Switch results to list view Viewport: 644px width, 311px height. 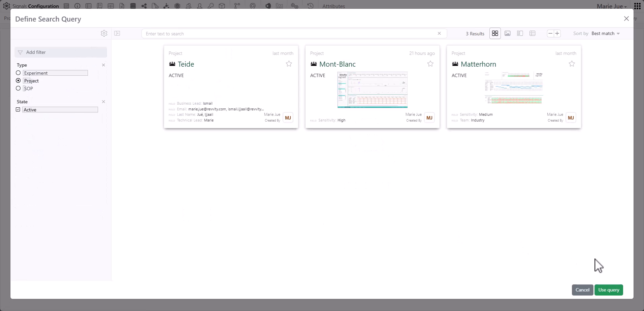point(520,33)
